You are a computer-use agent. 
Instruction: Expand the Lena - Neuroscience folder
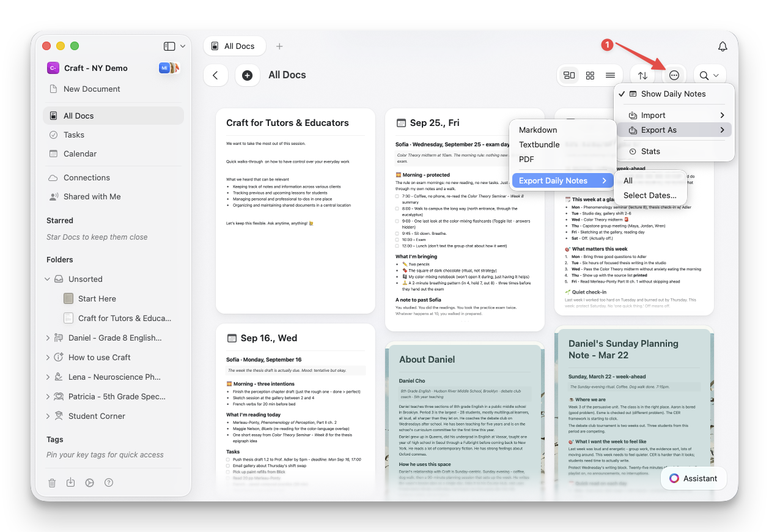pyautogui.click(x=48, y=377)
